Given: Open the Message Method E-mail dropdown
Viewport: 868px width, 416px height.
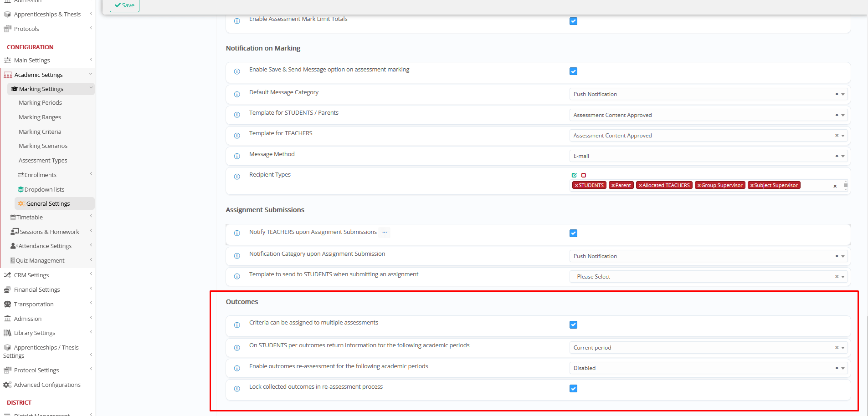Looking at the screenshot, I should pyautogui.click(x=702, y=156).
